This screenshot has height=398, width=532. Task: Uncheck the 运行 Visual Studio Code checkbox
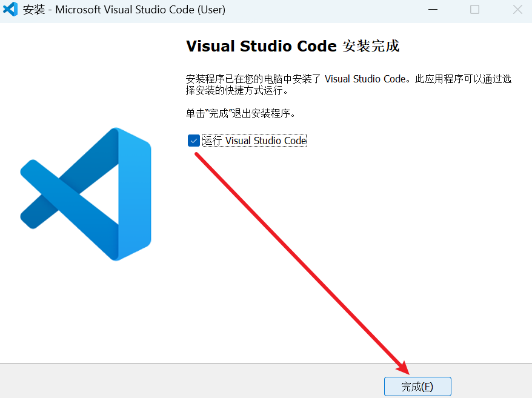(x=194, y=141)
